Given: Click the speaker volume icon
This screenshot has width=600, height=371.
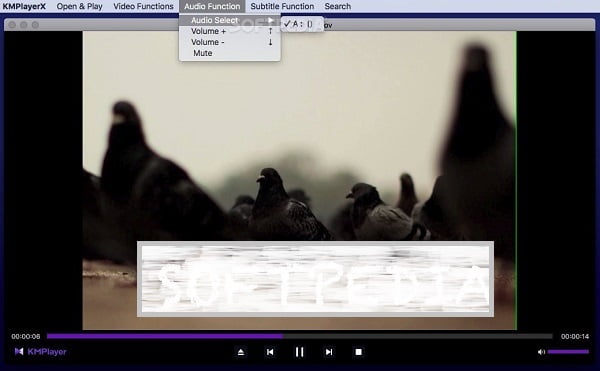Looking at the screenshot, I should [541, 352].
